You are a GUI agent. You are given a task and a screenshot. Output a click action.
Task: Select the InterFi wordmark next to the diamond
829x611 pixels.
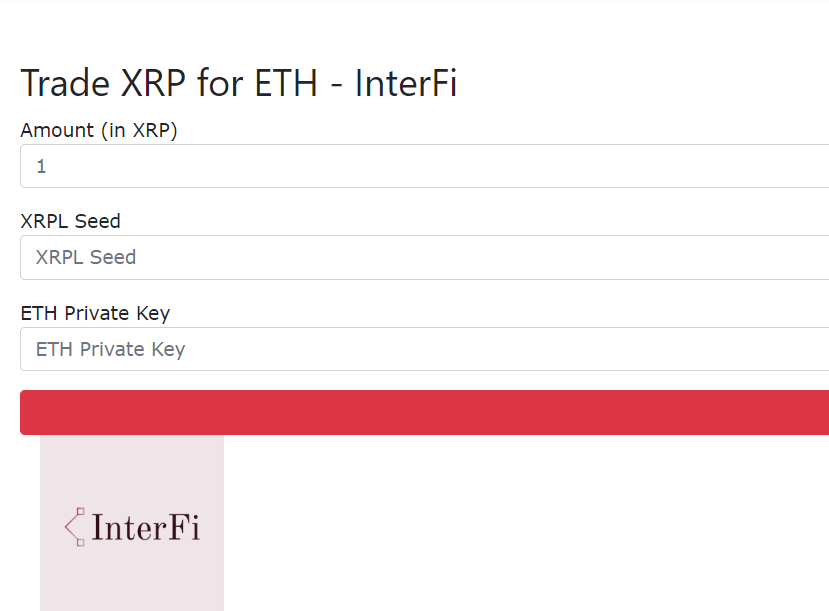[146, 527]
